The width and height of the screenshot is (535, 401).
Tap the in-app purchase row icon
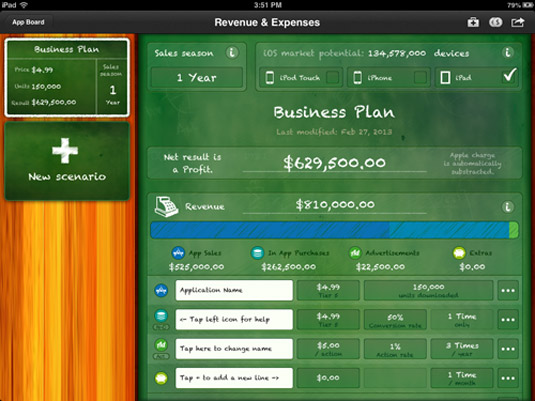pyautogui.click(x=161, y=317)
